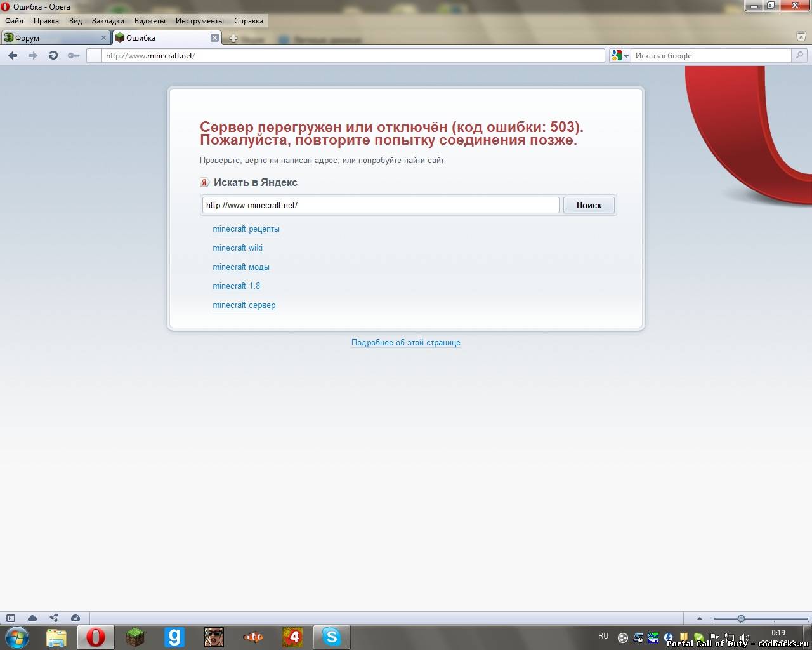Open the 'minecraft 1.8' suggestion

click(236, 286)
